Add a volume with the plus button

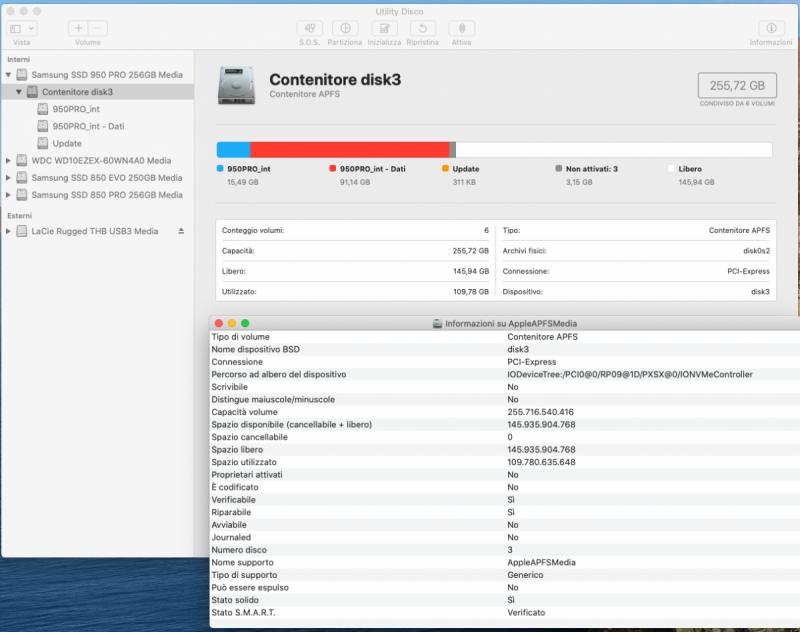pos(79,29)
